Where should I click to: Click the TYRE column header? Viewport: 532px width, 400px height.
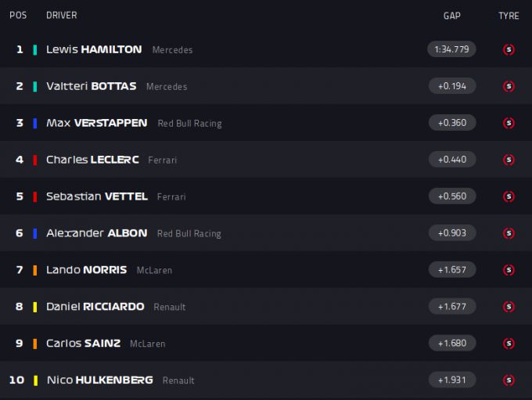(x=509, y=16)
